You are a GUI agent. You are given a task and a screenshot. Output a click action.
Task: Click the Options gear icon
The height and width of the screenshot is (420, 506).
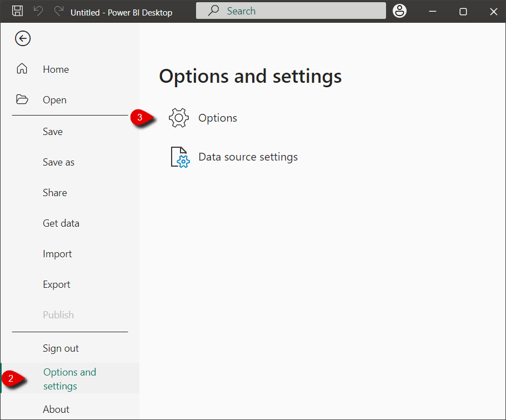(x=178, y=118)
